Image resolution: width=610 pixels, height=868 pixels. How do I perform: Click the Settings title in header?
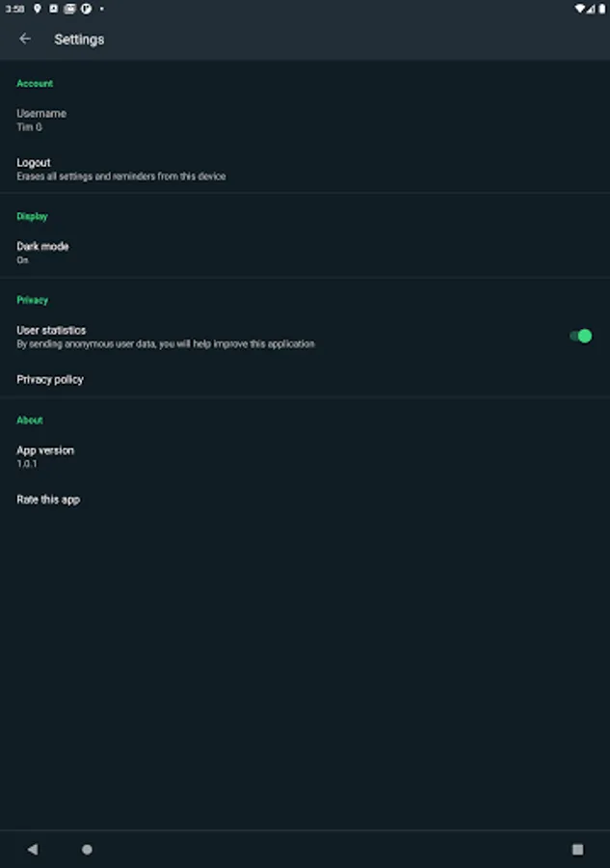point(79,40)
